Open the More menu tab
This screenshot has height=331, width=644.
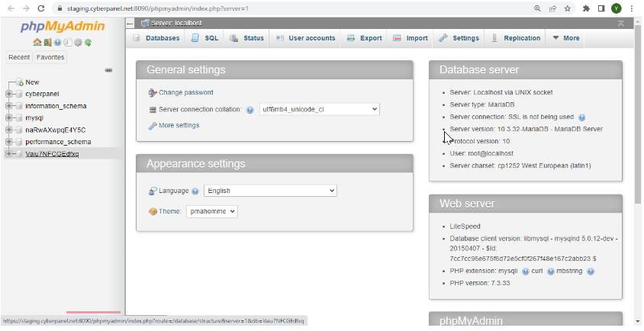pos(566,38)
